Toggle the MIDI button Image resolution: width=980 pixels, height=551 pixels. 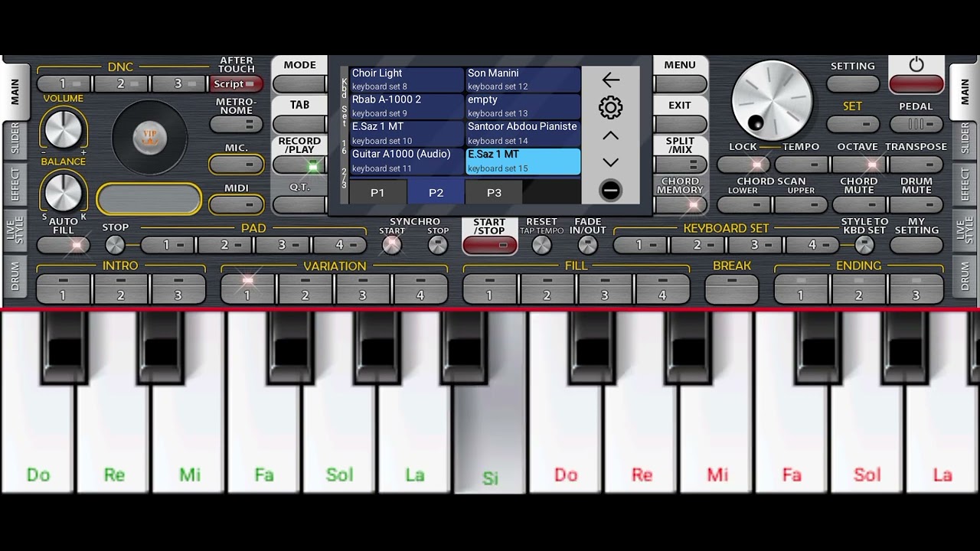236,204
